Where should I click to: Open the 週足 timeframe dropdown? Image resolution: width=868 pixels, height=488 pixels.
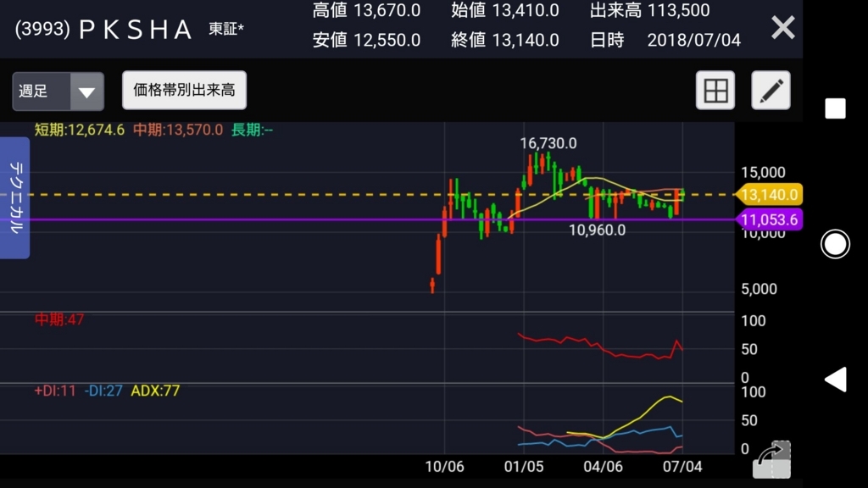coord(58,91)
